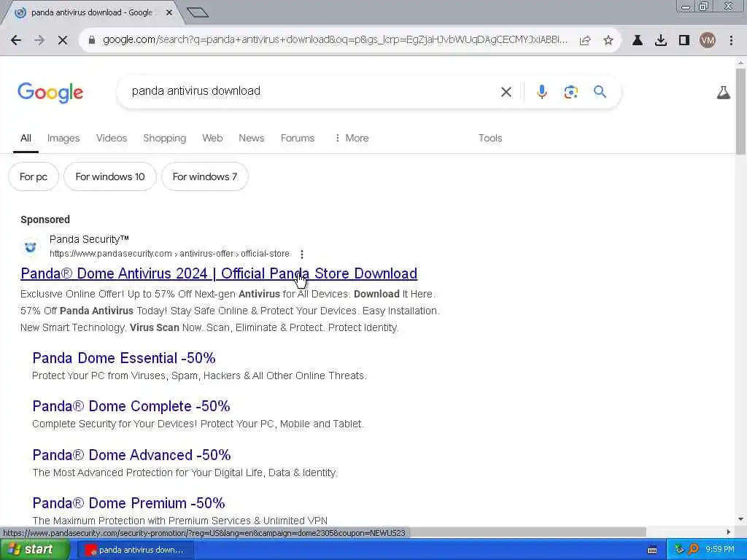Switch to the Forums tab
The width and height of the screenshot is (747, 560).
[x=298, y=138]
